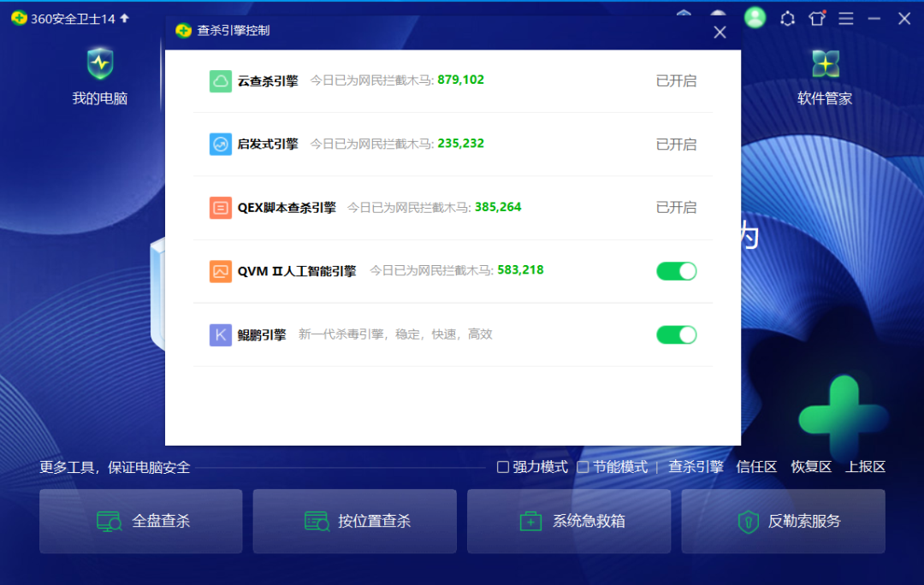The height and width of the screenshot is (585, 924).
Task: Click the 360安全卫士14 title text
Action: coord(73,19)
